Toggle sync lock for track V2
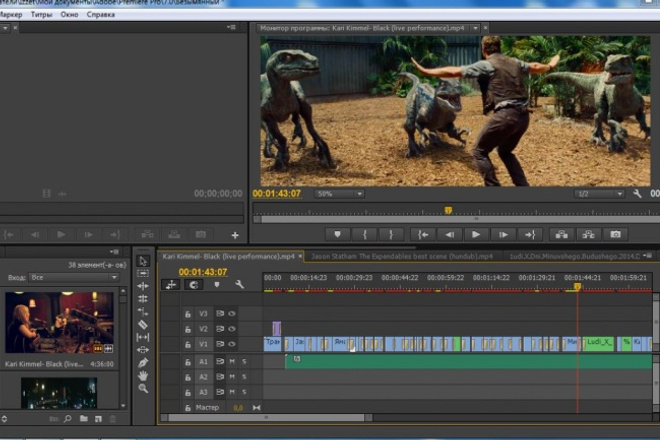 (220, 329)
